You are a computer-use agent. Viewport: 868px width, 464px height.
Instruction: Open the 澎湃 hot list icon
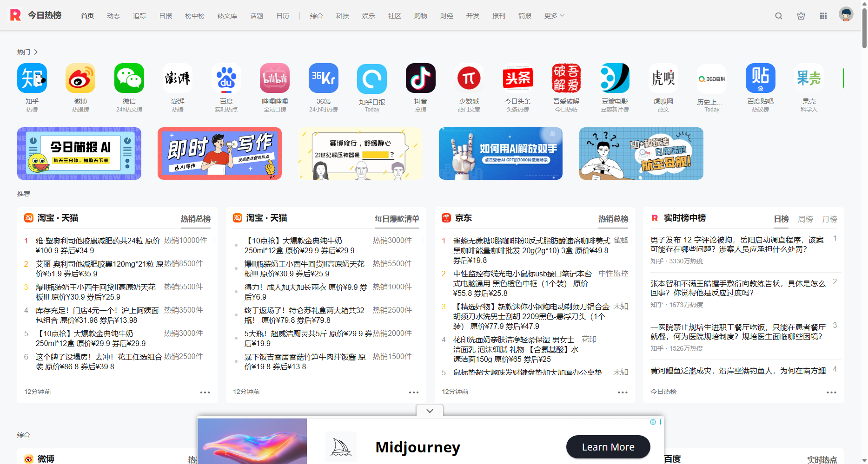click(178, 78)
